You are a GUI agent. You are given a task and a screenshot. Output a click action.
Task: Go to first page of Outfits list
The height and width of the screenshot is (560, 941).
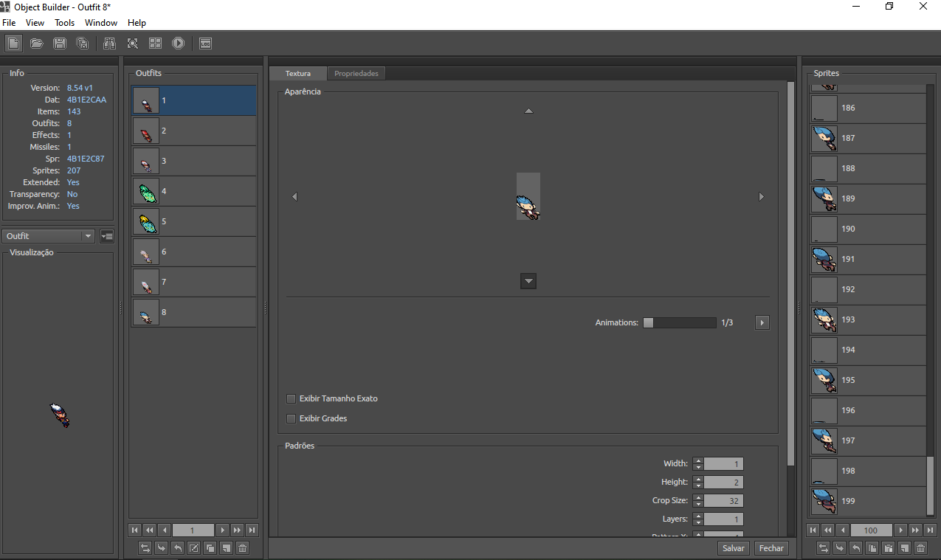tap(134, 530)
